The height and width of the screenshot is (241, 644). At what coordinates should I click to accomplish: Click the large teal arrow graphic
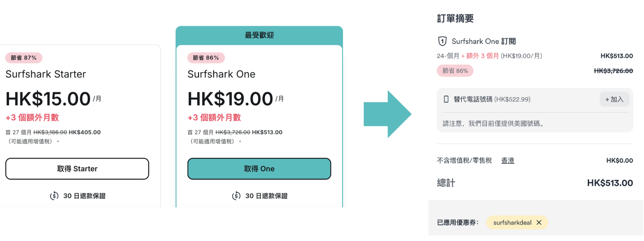tap(387, 114)
